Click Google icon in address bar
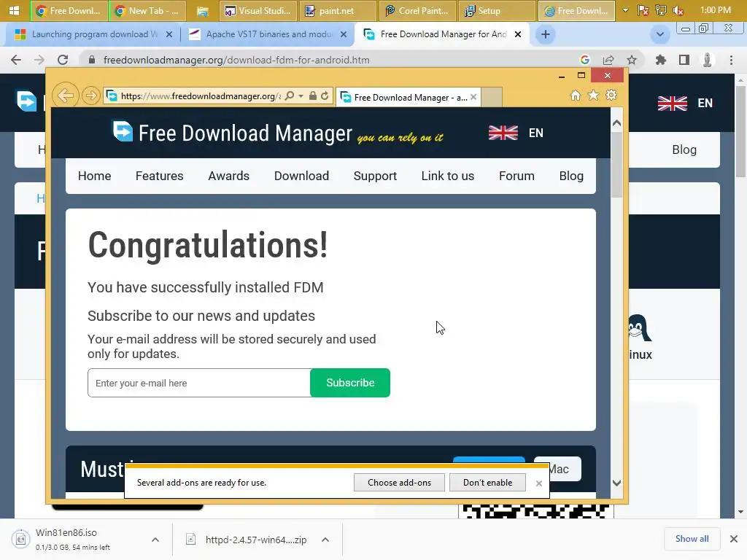Image resolution: width=747 pixels, height=560 pixels. pyautogui.click(x=585, y=60)
